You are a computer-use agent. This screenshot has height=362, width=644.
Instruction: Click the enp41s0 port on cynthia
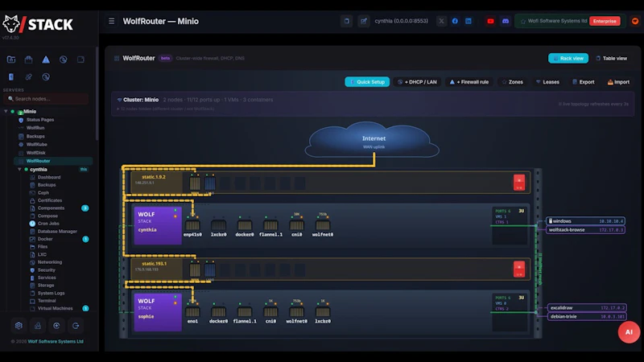[x=192, y=226]
